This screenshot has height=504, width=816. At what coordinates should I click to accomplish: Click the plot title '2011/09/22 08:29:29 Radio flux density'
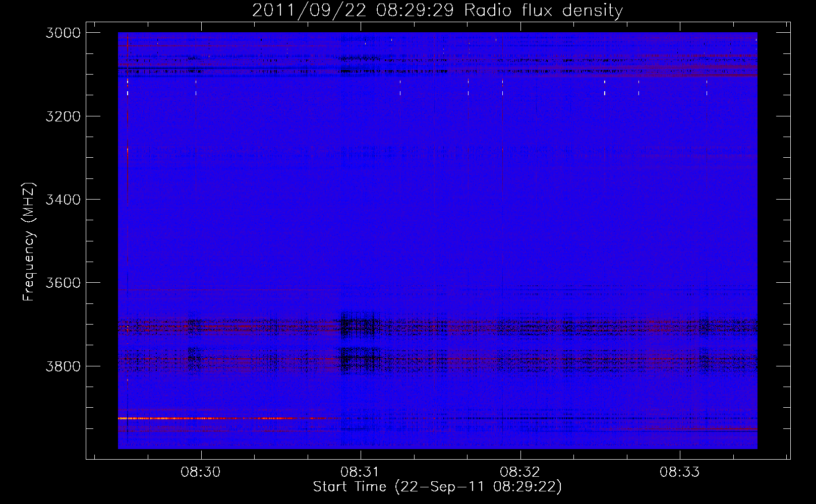coord(437,11)
